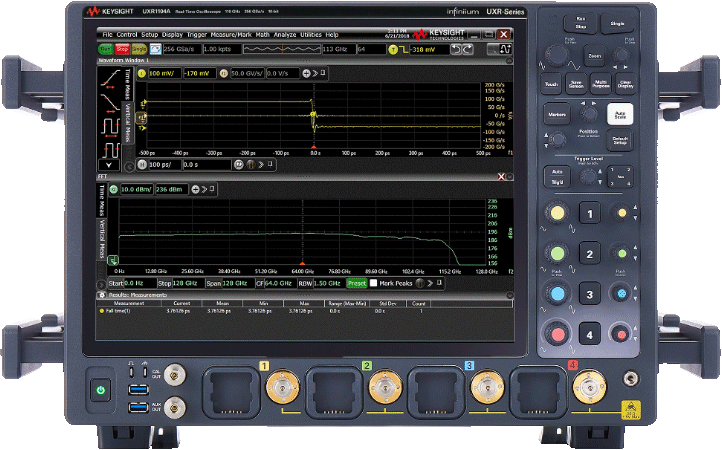Click the H horizontal indicator button
This screenshot has height=450, width=722.
pos(142,164)
